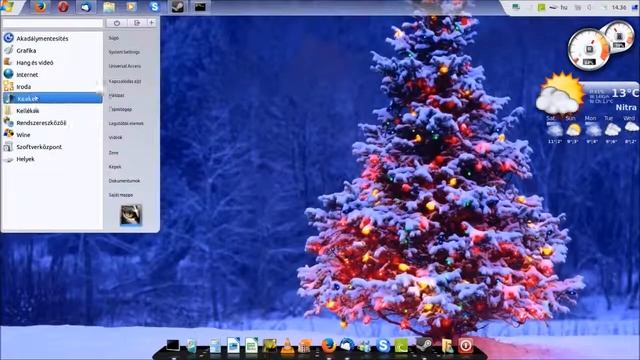
Task: Open Thunderbird from the bottom dock
Action: pos(347,345)
